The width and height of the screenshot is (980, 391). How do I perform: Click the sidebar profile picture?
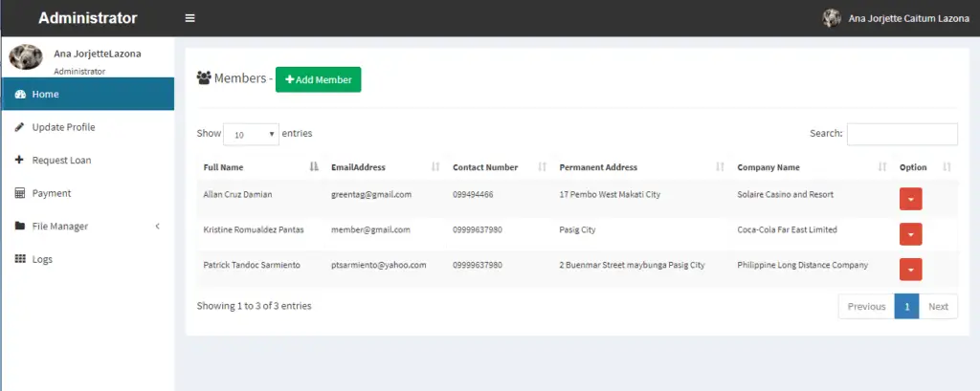click(x=26, y=57)
